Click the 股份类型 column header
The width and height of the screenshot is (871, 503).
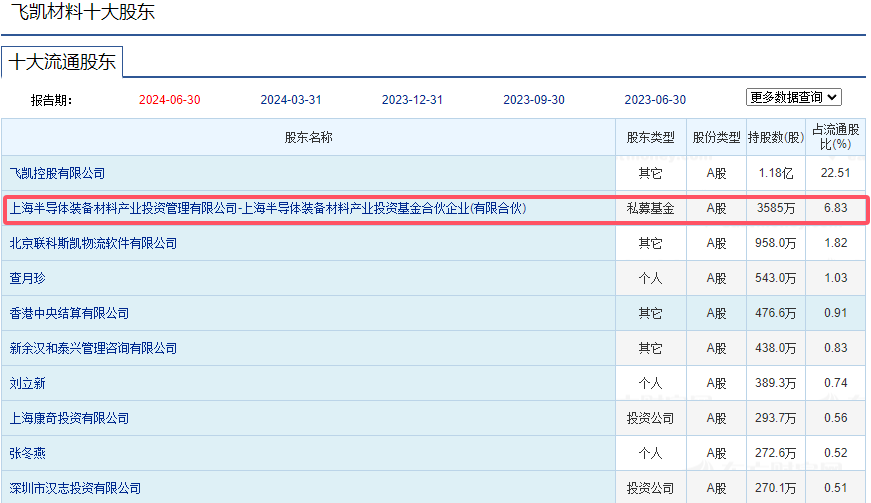pos(716,137)
